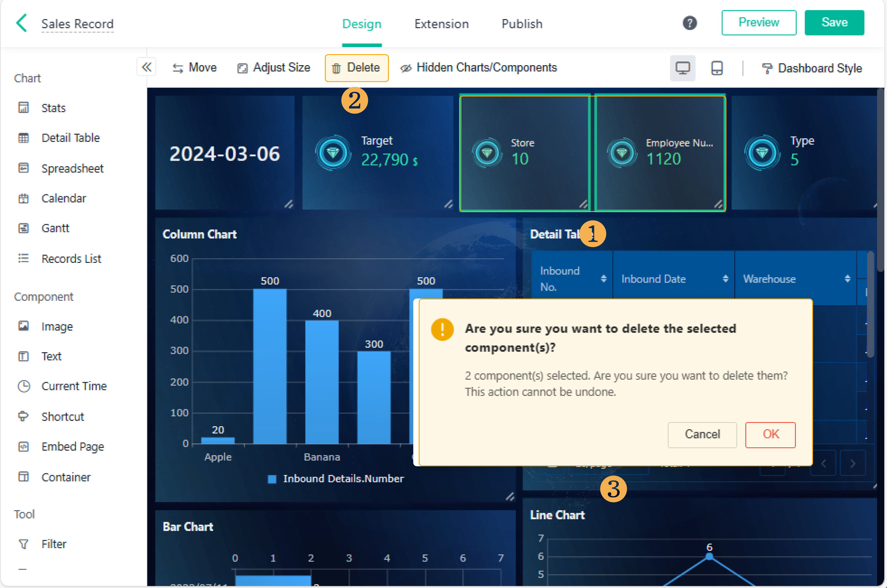This screenshot has height=588, width=887.
Task: Click the Adjust Size toolbar option
Action: (x=274, y=68)
